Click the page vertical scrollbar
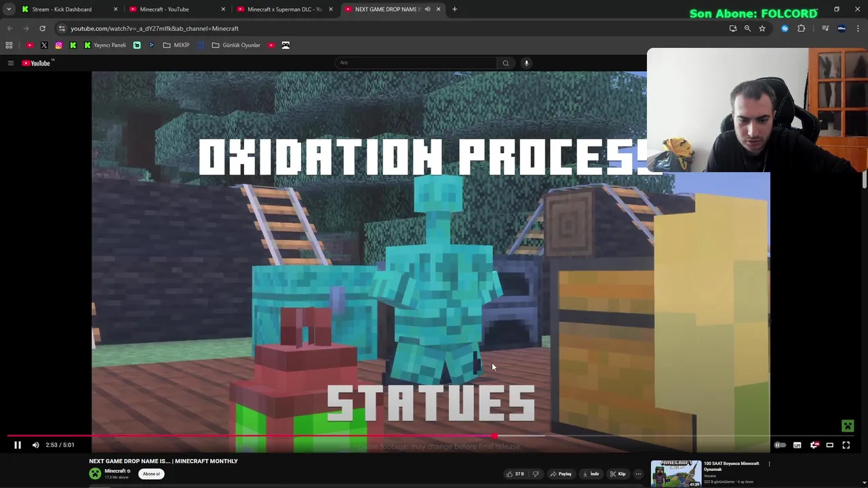The height and width of the screenshot is (488, 868). [x=864, y=180]
